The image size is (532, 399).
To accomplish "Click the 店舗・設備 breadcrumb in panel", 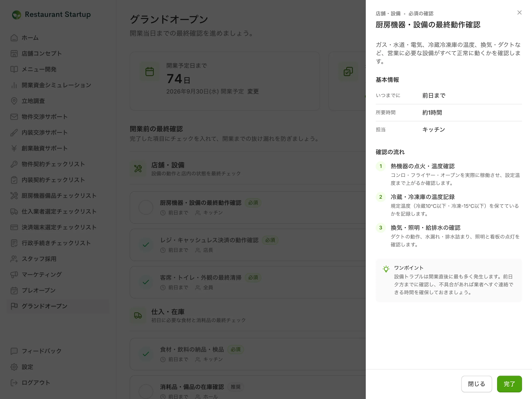I will (x=388, y=14).
